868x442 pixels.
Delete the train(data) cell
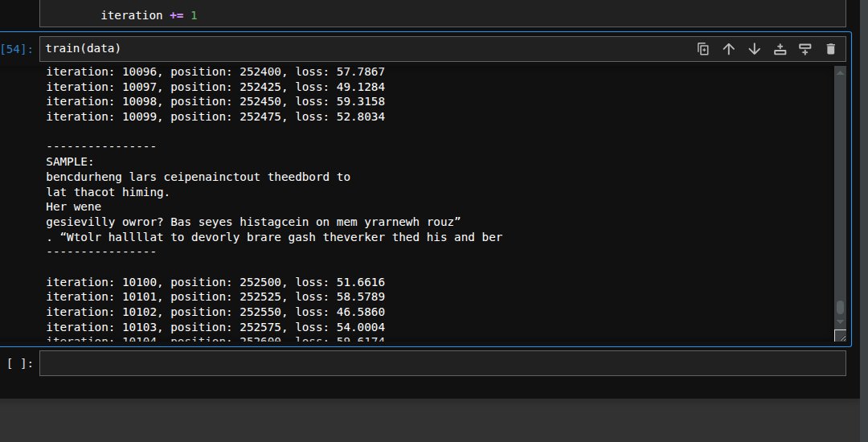click(830, 49)
